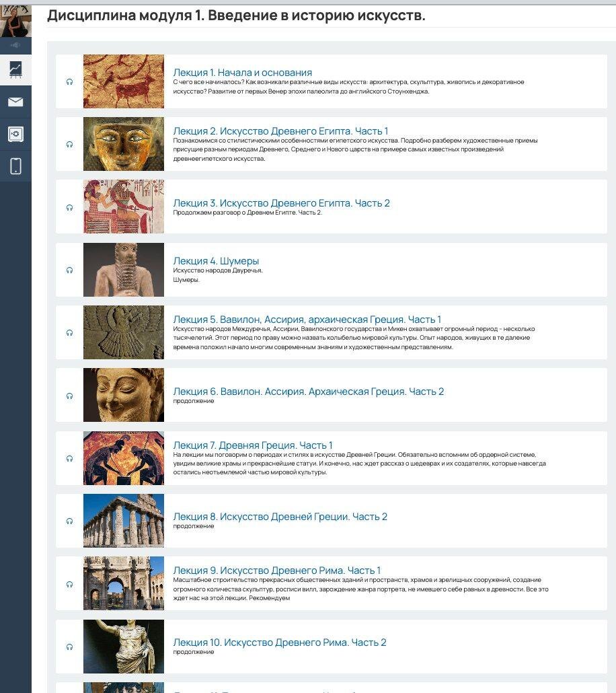
Task: Open Лекция 7. Древняя Греция. Часть 1
Action: (x=253, y=445)
